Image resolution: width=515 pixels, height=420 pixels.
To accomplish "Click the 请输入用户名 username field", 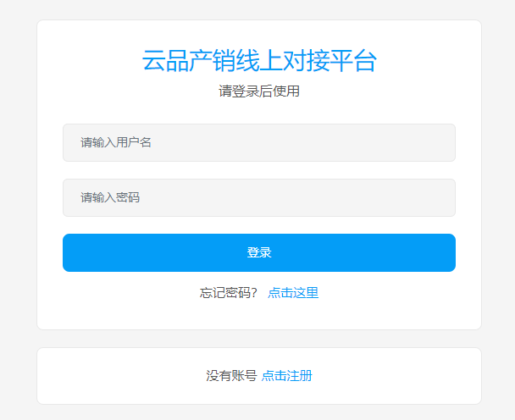I will [x=258, y=142].
